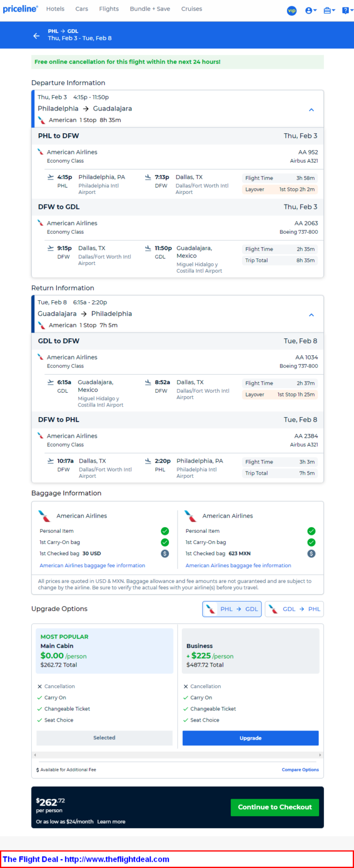Open the help question mark dropdown
Image resolution: width=354 pixels, height=868 pixels.
[x=347, y=11]
